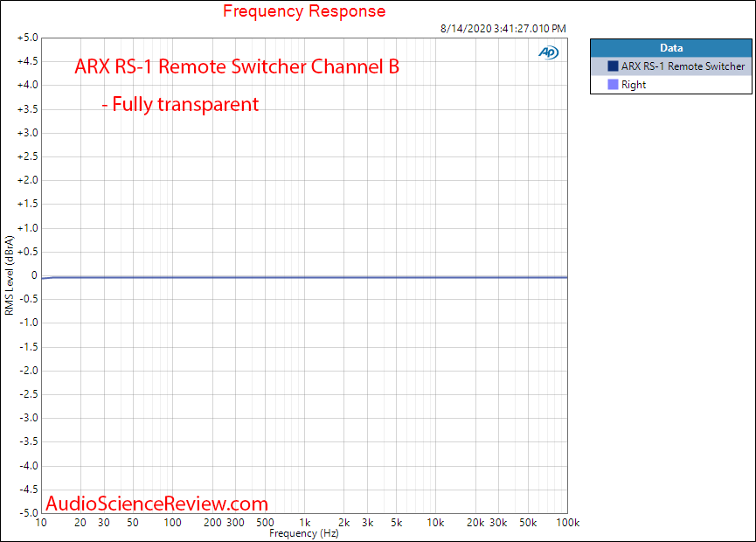
Task: Click the 0 level axis label
Action: 34,275
